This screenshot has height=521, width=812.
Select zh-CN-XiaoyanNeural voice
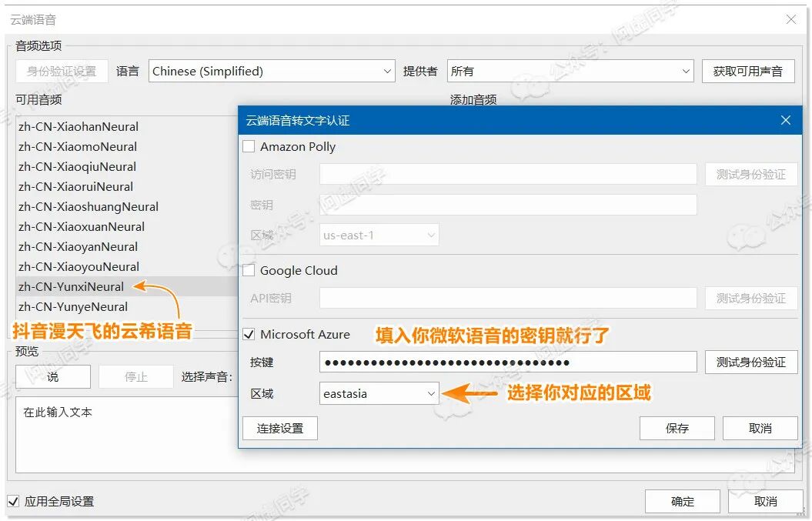(79, 246)
